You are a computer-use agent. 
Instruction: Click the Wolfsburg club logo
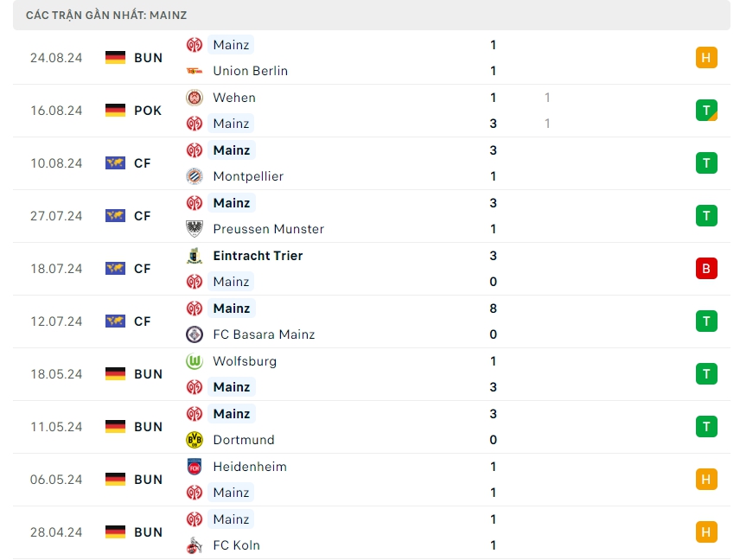(195, 361)
